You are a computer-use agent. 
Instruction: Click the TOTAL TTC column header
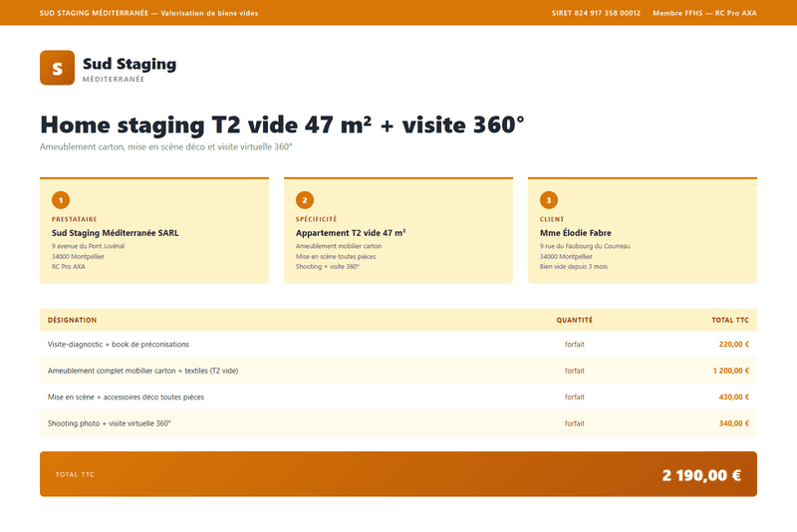click(730, 320)
